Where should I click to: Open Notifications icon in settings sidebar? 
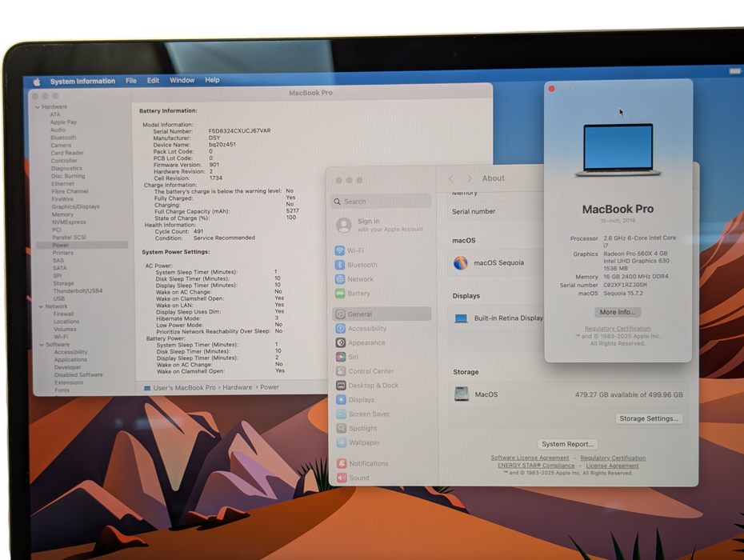coord(342,463)
